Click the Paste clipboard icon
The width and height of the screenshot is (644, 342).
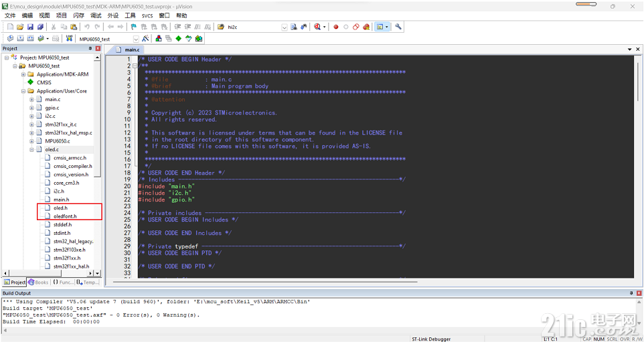(74, 27)
